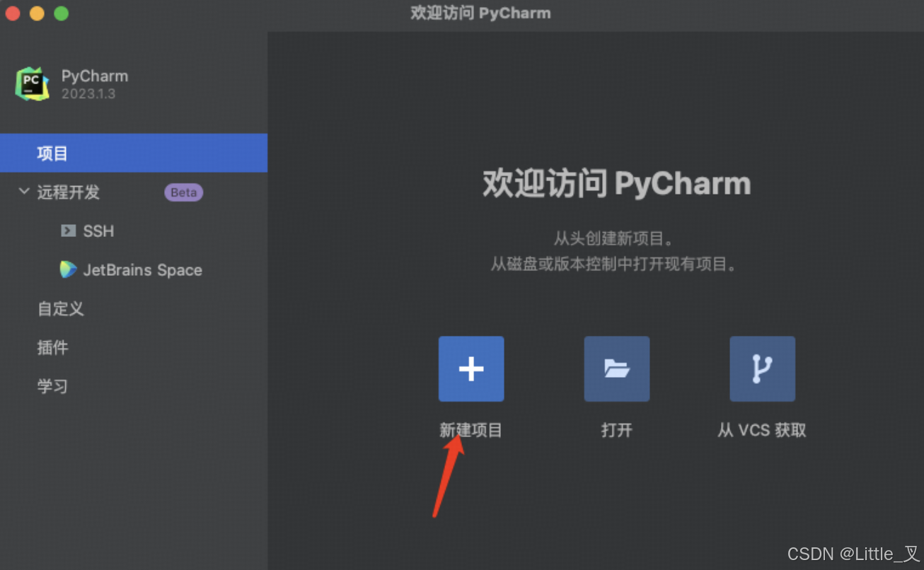The width and height of the screenshot is (924, 570).
Task: Collapse the 远程开发 chevron
Action: point(24,192)
